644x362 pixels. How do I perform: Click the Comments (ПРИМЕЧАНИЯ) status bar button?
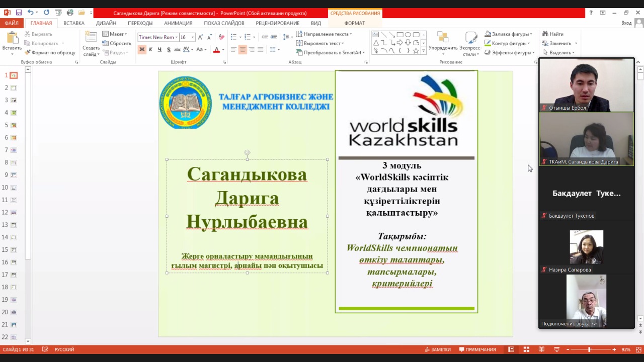pos(477,349)
